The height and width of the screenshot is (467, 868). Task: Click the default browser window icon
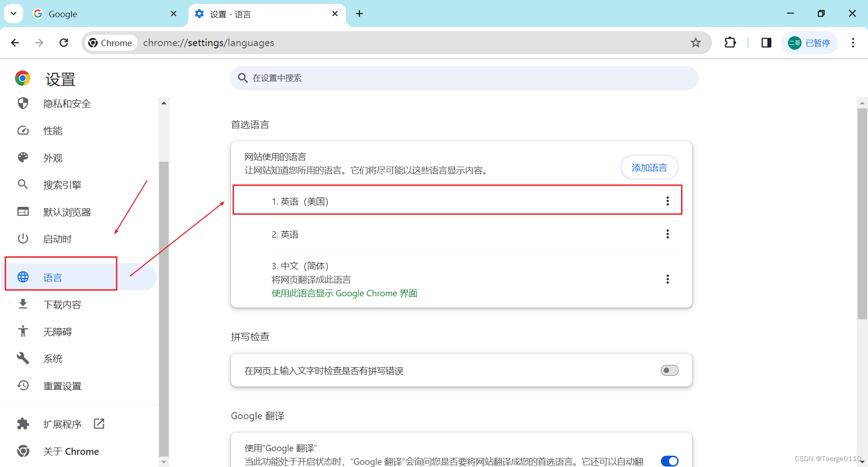[23, 211]
